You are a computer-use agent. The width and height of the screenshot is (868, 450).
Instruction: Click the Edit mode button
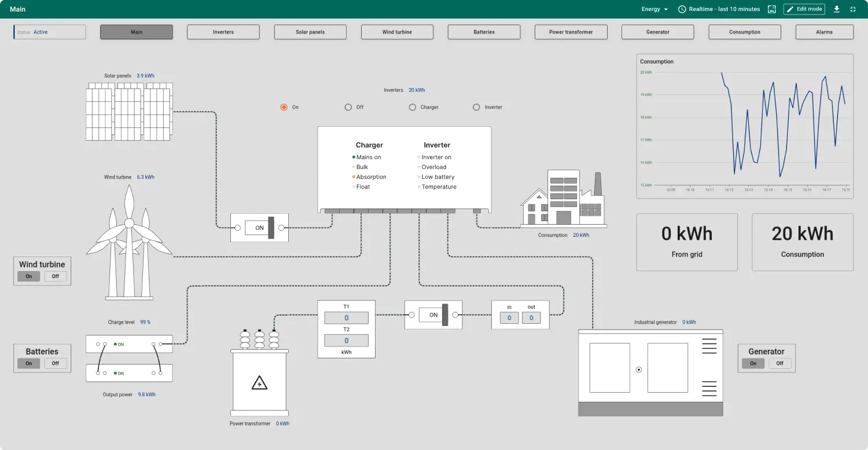click(x=804, y=9)
